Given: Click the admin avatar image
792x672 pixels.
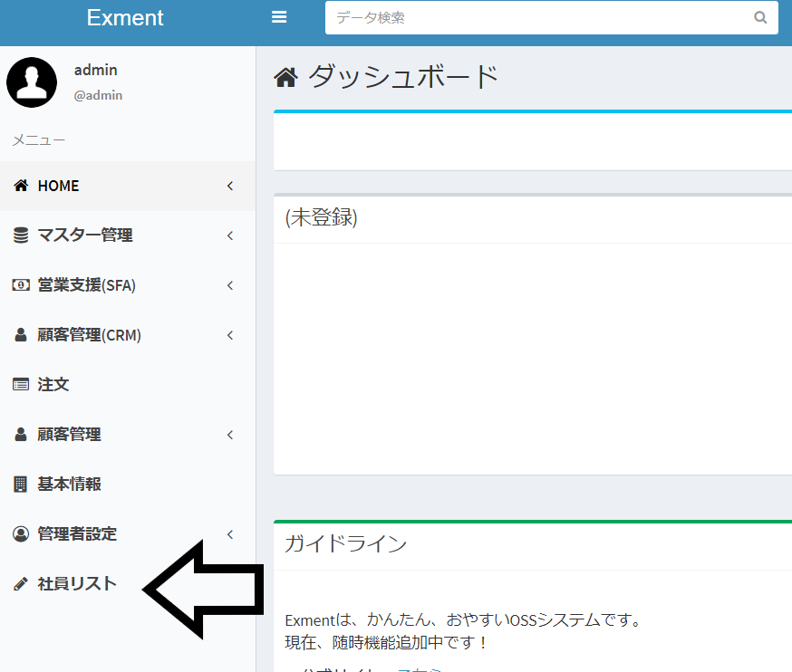Looking at the screenshot, I should point(32,82).
